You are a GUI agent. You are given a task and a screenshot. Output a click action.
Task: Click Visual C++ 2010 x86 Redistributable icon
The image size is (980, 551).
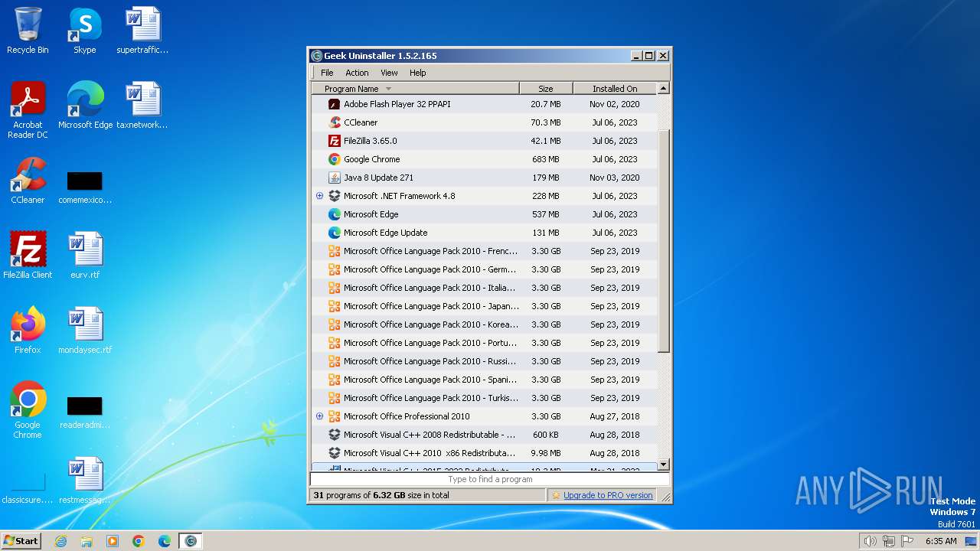point(334,453)
